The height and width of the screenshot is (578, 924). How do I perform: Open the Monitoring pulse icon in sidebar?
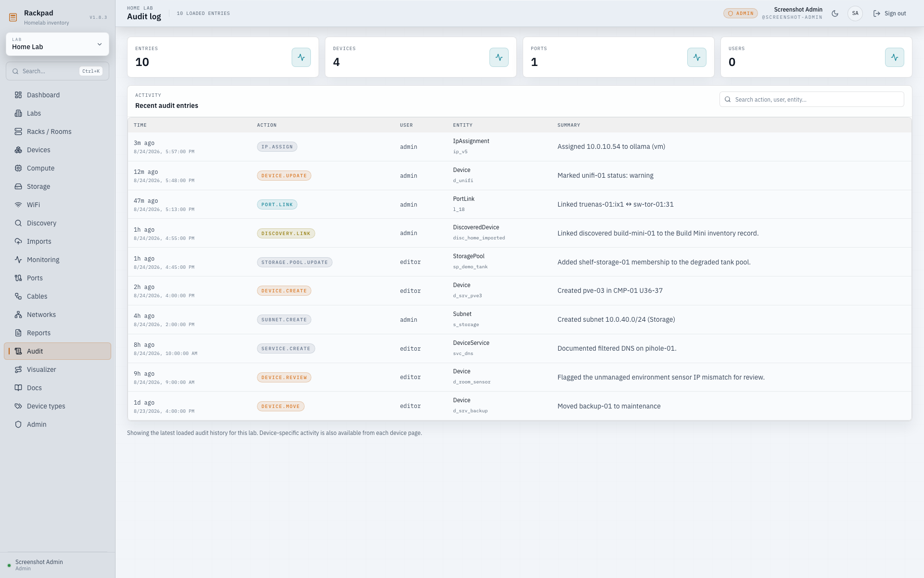[18, 260]
